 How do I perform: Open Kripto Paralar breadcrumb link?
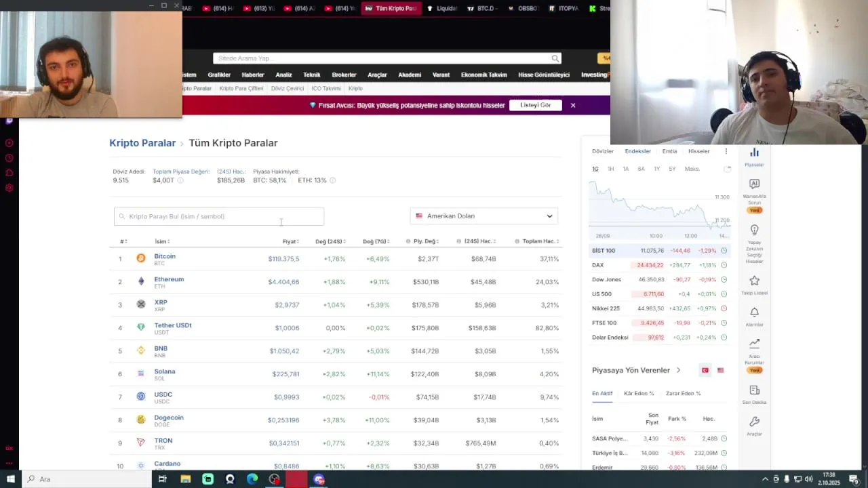tap(142, 143)
